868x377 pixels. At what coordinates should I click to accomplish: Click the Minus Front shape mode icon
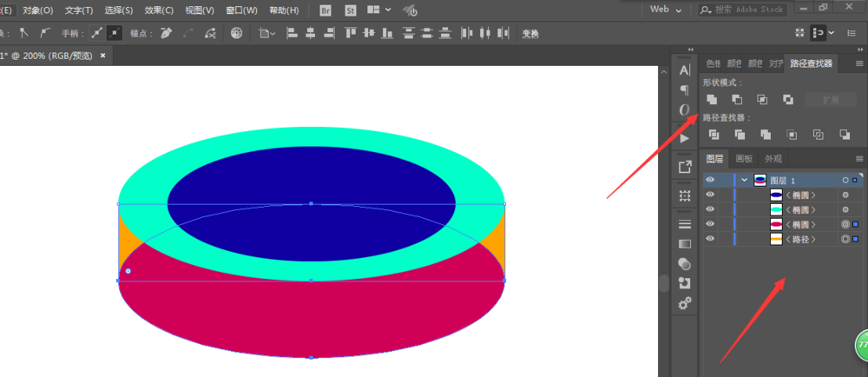pyautogui.click(x=737, y=100)
